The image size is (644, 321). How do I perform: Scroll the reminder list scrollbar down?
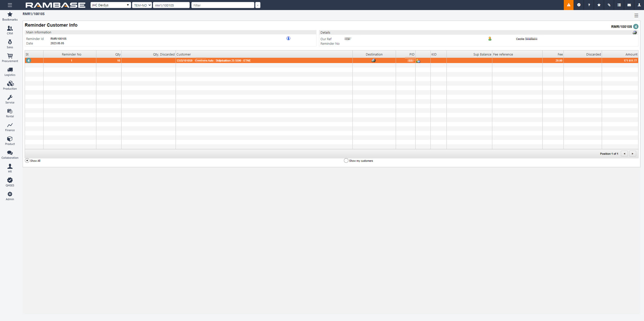[x=634, y=154]
